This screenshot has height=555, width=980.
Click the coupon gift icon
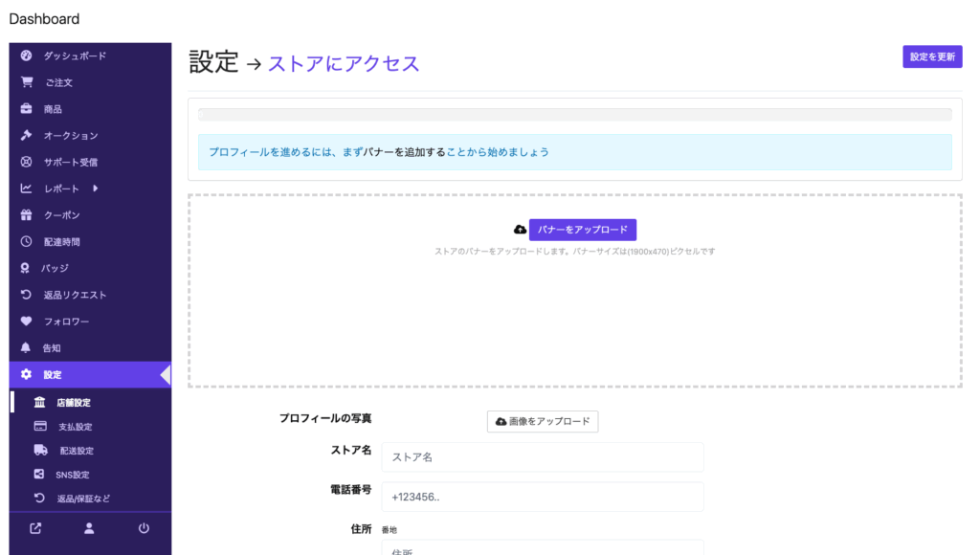[x=27, y=215]
